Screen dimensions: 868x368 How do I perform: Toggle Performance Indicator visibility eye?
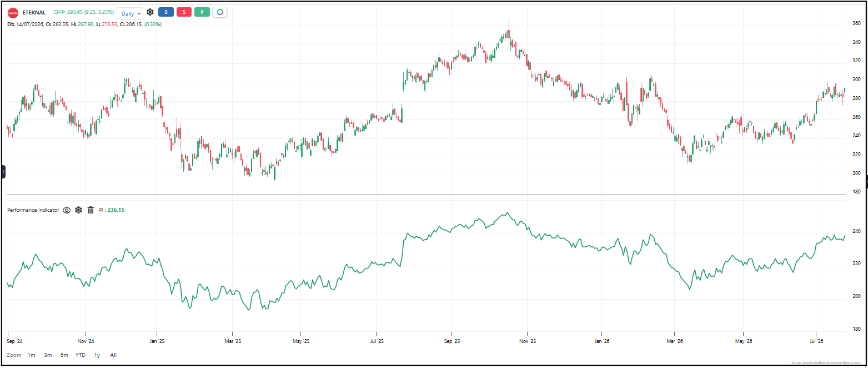click(x=67, y=210)
